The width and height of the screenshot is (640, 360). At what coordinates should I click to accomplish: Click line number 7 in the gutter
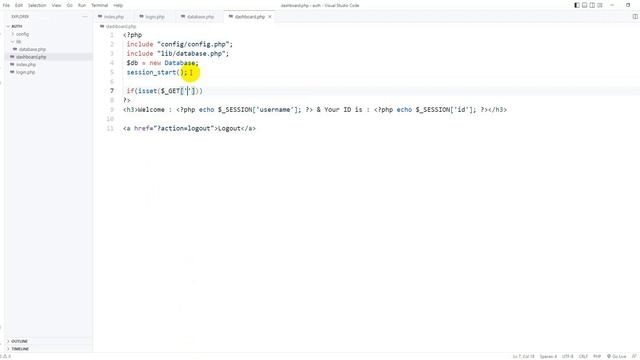click(112, 91)
